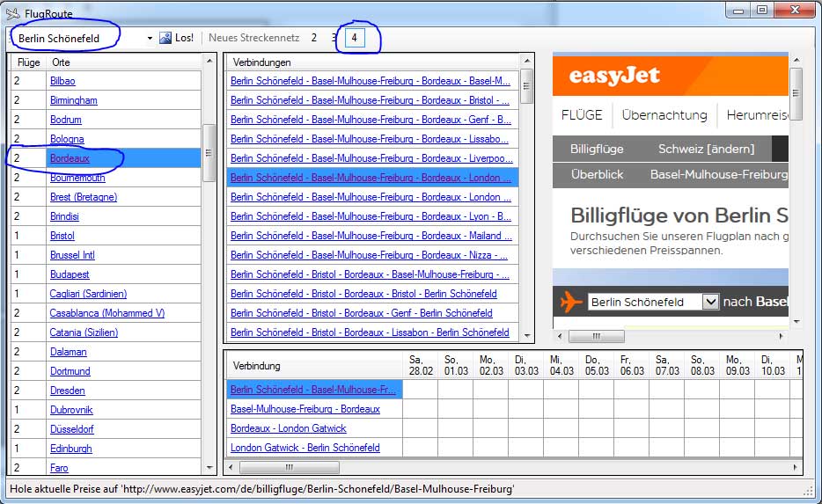Select the Berlin - Bristol - Bordeaux - Lissabon route

pyautogui.click(x=370, y=332)
